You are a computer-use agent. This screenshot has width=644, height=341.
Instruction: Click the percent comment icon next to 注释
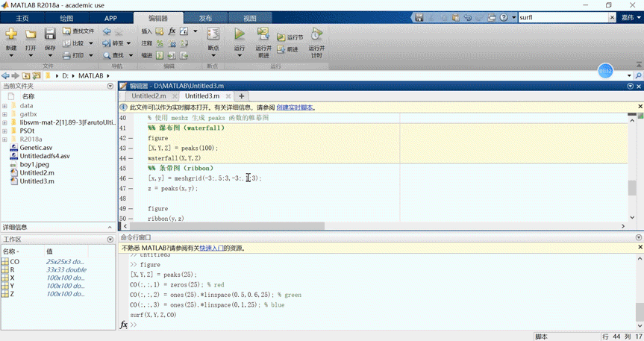click(160, 43)
